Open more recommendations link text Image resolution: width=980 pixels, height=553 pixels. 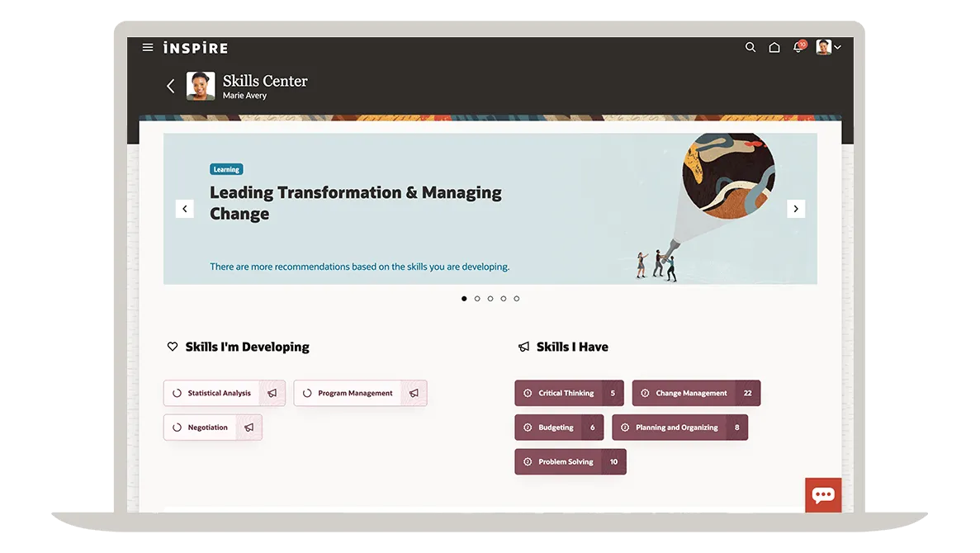coord(359,267)
